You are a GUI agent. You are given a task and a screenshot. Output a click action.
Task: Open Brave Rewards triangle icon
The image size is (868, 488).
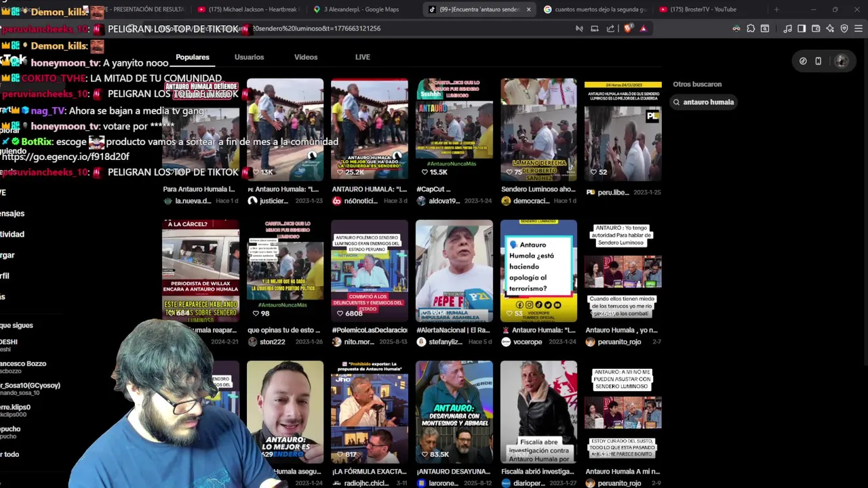(643, 28)
